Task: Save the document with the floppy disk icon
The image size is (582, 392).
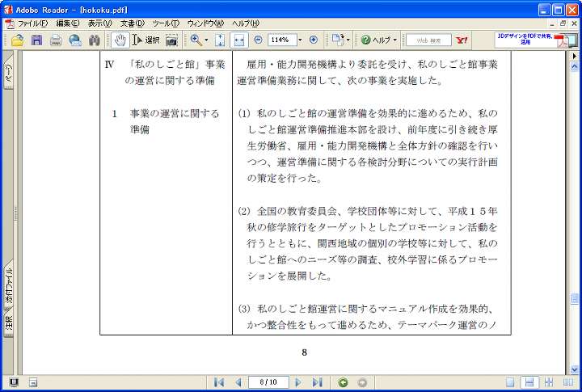Action: (36, 40)
